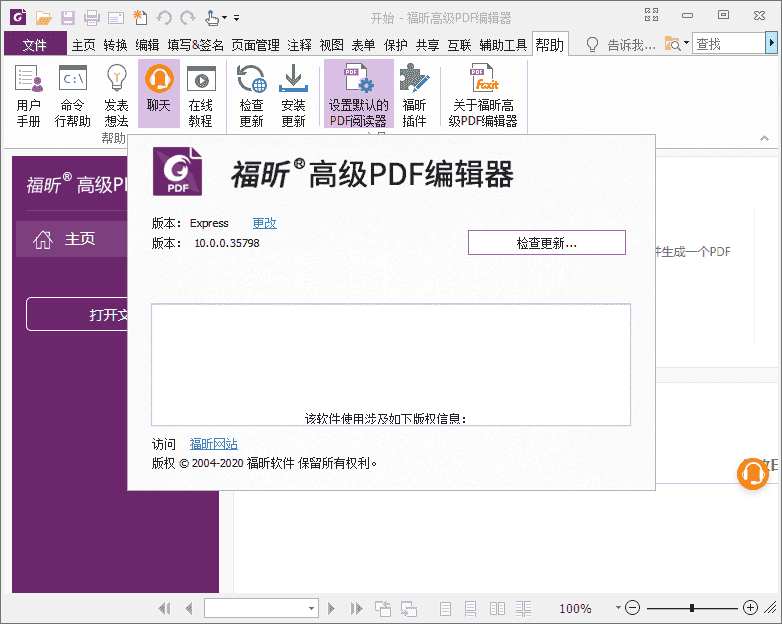Screen dimensions: 782x624
Task: Click the search next arrow button
Action: pos(772,43)
